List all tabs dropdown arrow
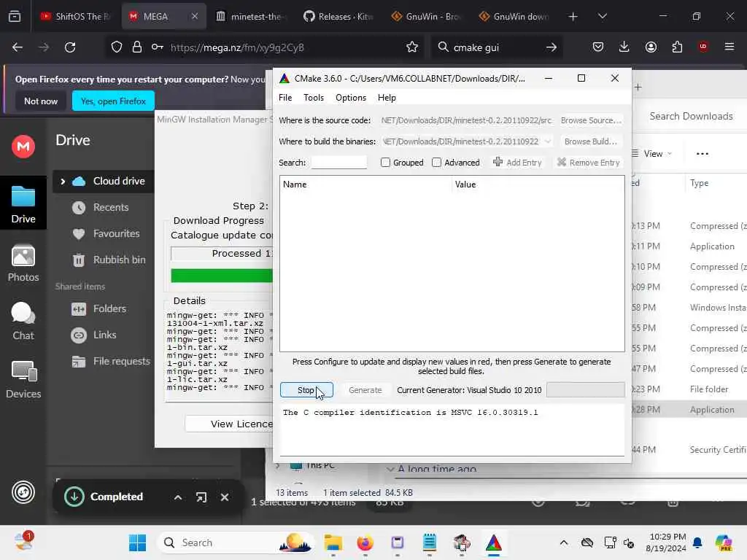 pyautogui.click(x=602, y=16)
